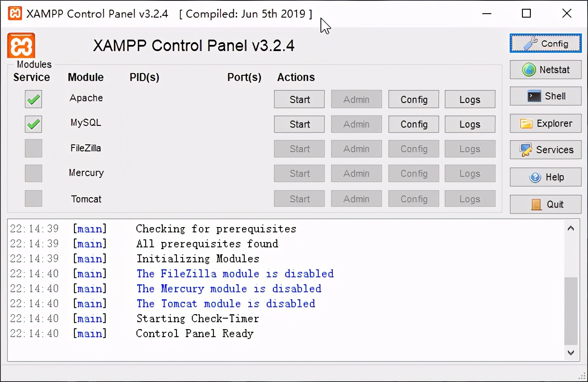Click the 'PID(s)' column header
The height and width of the screenshot is (382, 588).
(144, 77)
